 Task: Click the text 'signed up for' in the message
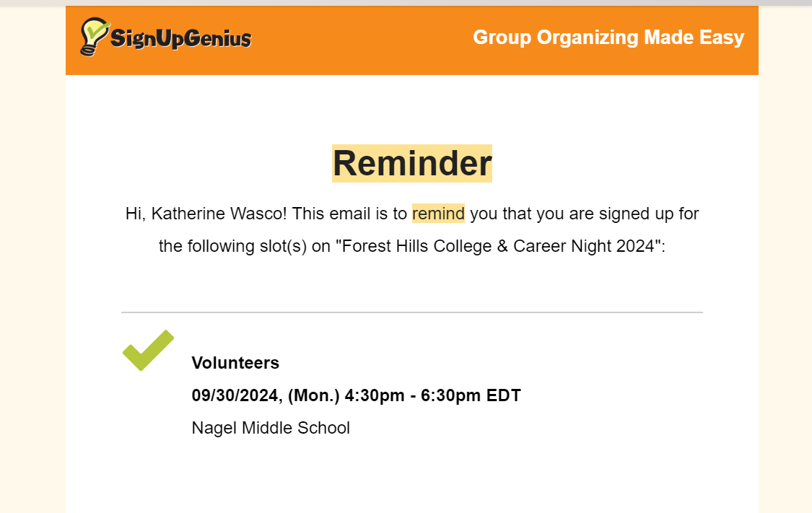(649, 214)
